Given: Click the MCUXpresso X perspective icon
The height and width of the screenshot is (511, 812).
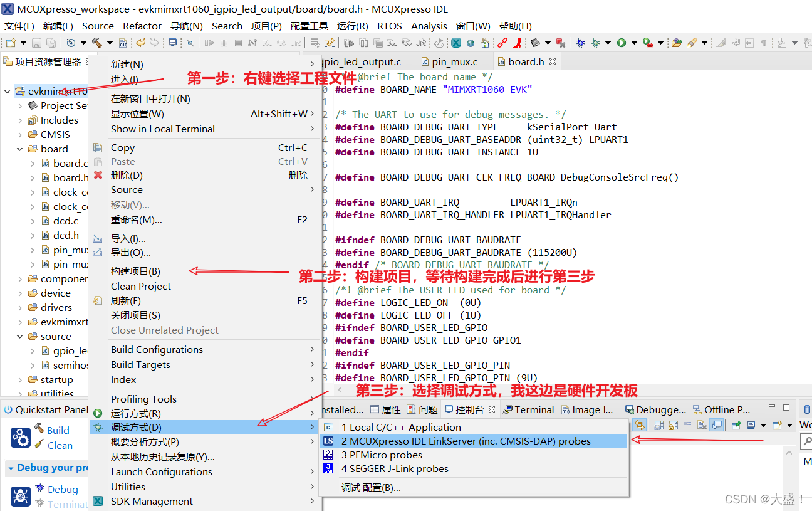Looking at the screenshot, I should coord(455,43).
